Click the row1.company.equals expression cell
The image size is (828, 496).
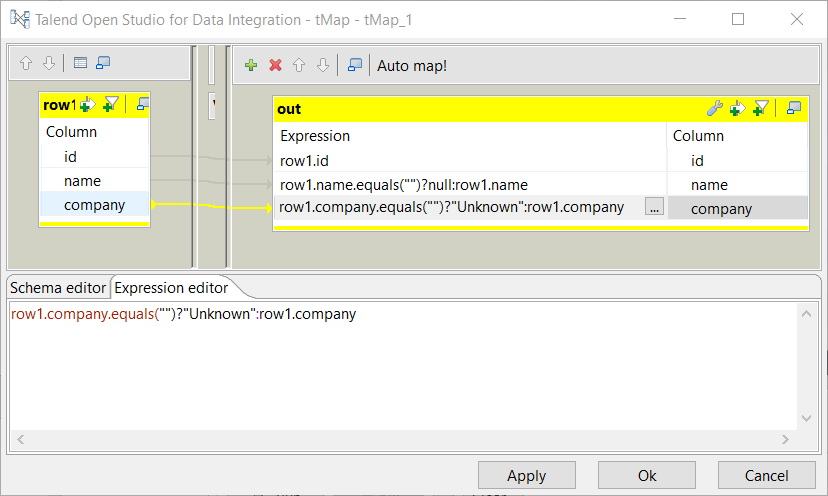459,207
